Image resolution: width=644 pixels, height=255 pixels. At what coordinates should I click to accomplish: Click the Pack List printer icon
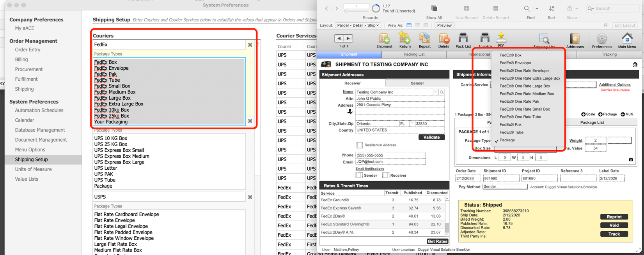[463, 38]
